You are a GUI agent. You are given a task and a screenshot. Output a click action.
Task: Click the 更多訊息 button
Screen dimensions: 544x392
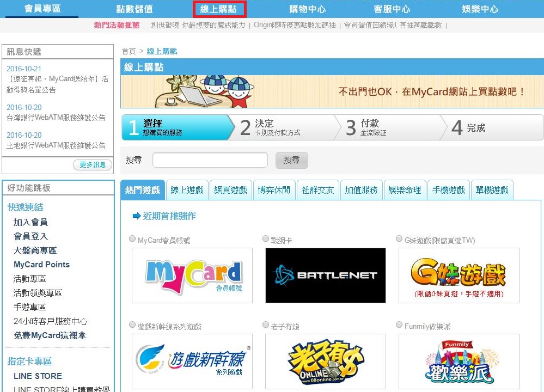click(x=93, y=164)
